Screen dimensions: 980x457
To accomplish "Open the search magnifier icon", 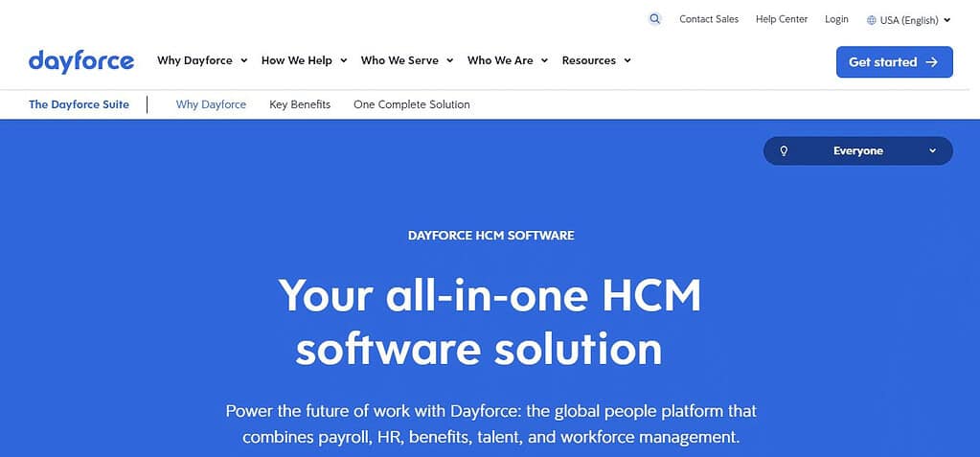I will click(654, 19).
